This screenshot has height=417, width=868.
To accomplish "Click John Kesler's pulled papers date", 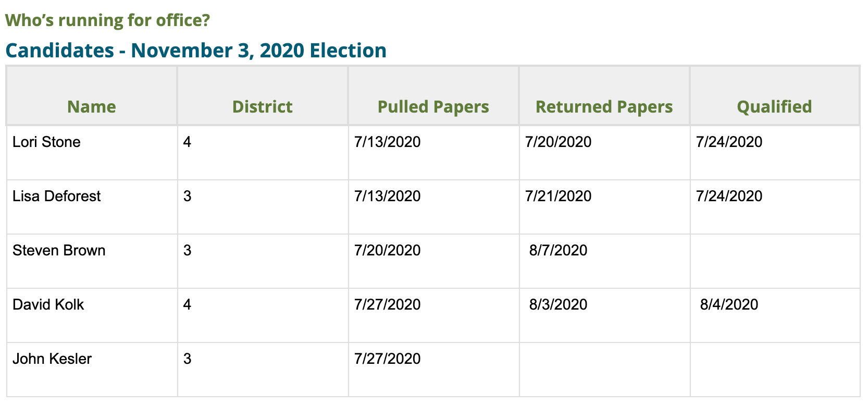I will pos(387,359).
